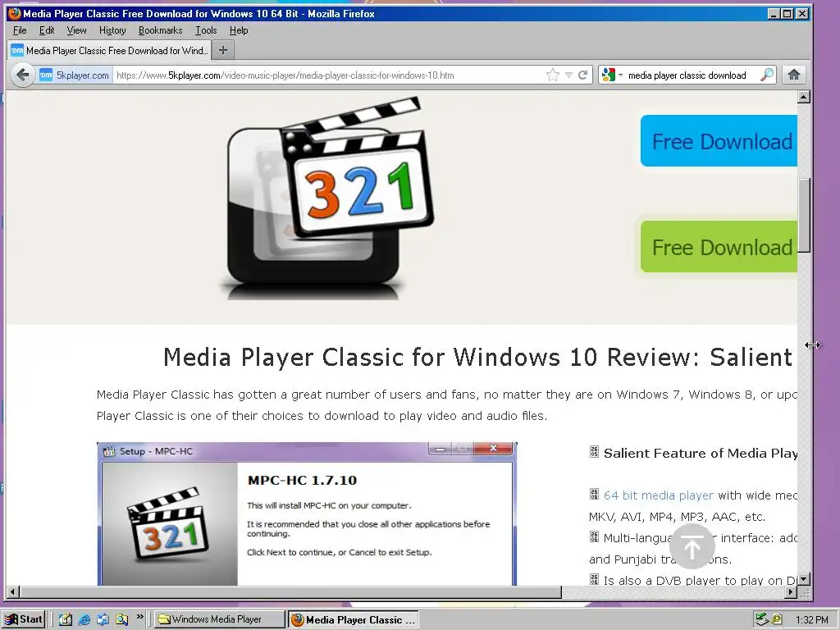This screenshot has height=630, width=840.
Task: Launch Internet Explorer from quick launch
Action: pyautogui.click(x=84, y=620)
